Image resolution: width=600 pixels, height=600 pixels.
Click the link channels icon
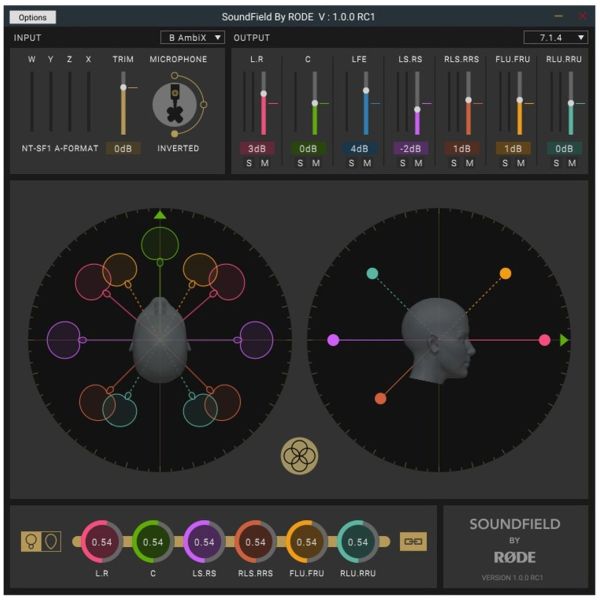pos(413,541)
